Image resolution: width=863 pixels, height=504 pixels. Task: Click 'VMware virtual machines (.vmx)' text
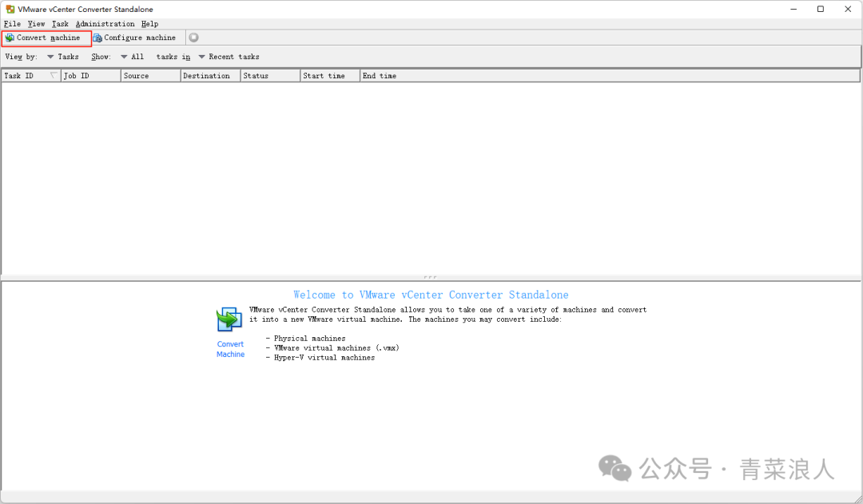pyautogui.click(x=336, y=347)
